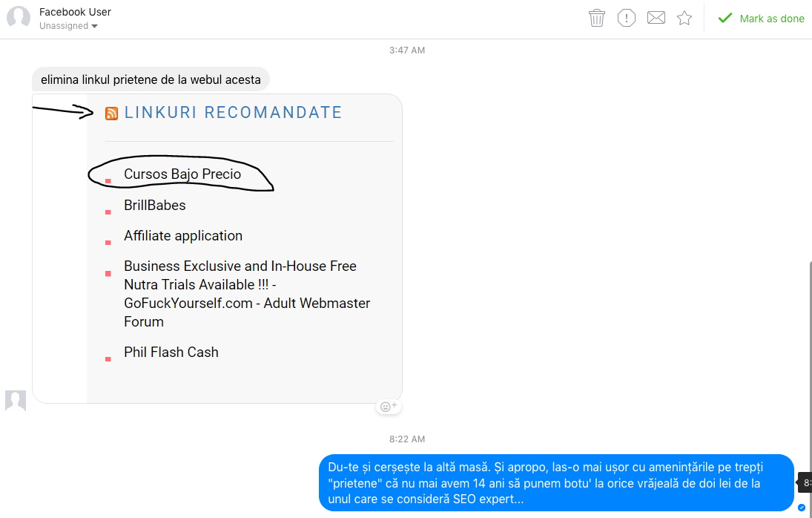Add emoji reaction to image message
Screen dimensions: 812x518
tap(389, 407)
